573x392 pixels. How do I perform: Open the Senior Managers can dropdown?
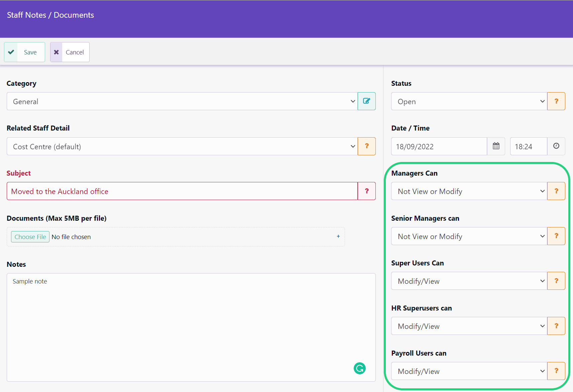[469, 236]
